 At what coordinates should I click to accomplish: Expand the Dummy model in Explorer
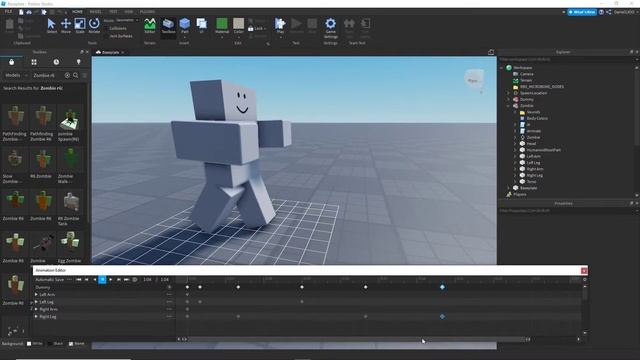pyautogui.click(x=509, y=99)
